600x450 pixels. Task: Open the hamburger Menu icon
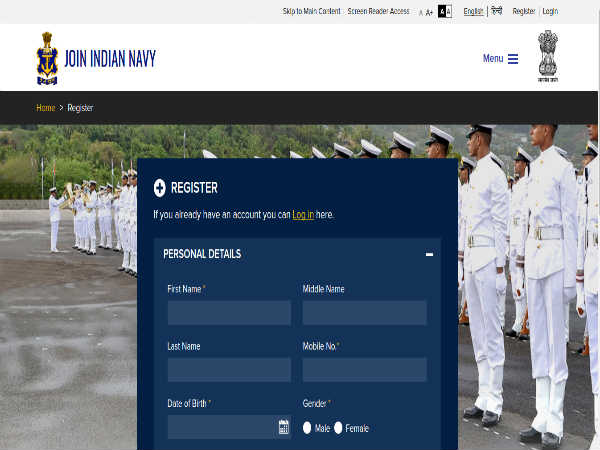pyautogui.click(x=513, y=59)
